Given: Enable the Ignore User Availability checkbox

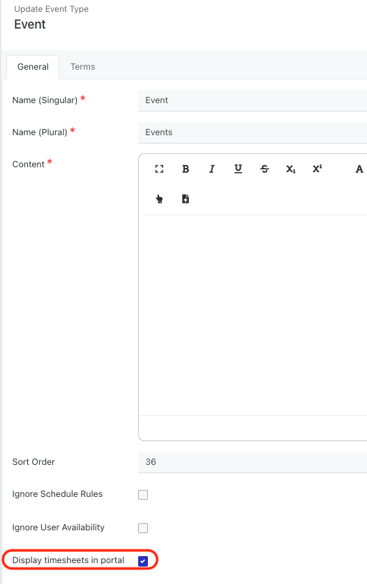Looking at the screenshot, I should point(143,528).
